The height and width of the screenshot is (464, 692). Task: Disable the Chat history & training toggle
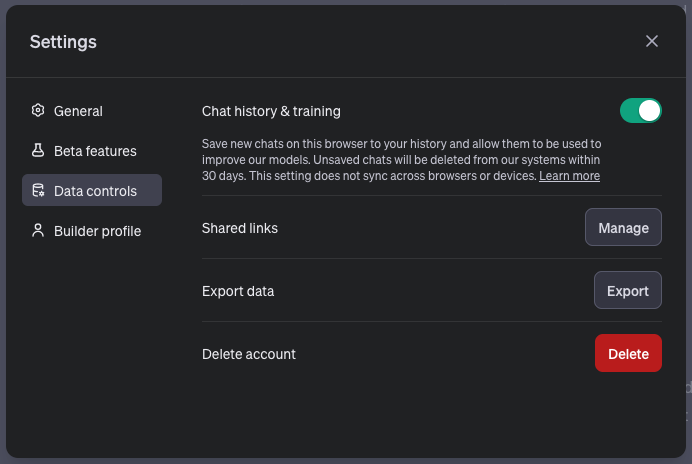point(640,111)
